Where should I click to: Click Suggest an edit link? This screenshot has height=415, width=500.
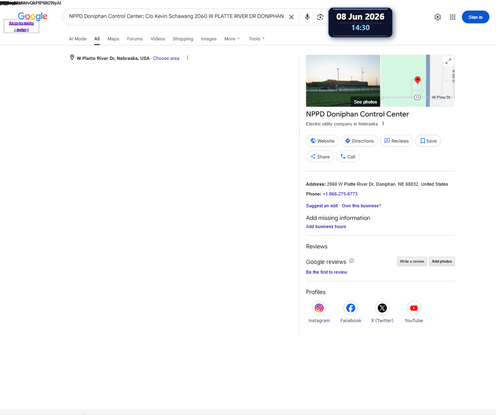(x=322, y=206)
